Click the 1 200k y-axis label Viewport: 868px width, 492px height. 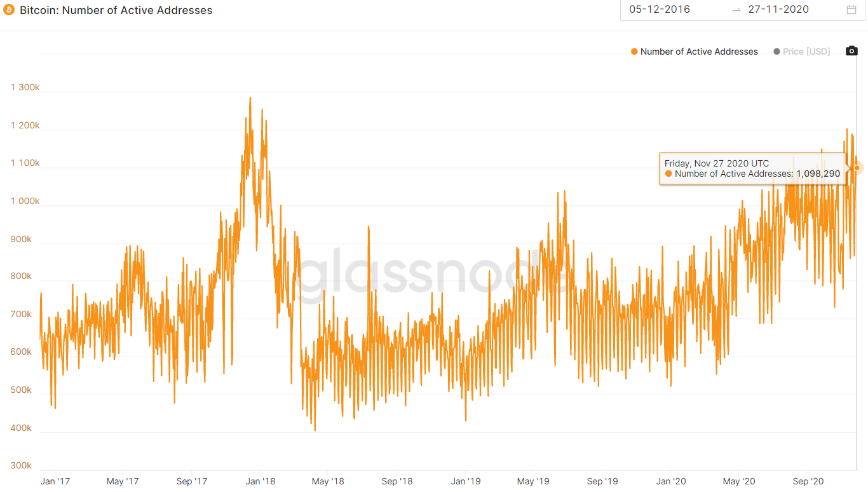point(25,125)
